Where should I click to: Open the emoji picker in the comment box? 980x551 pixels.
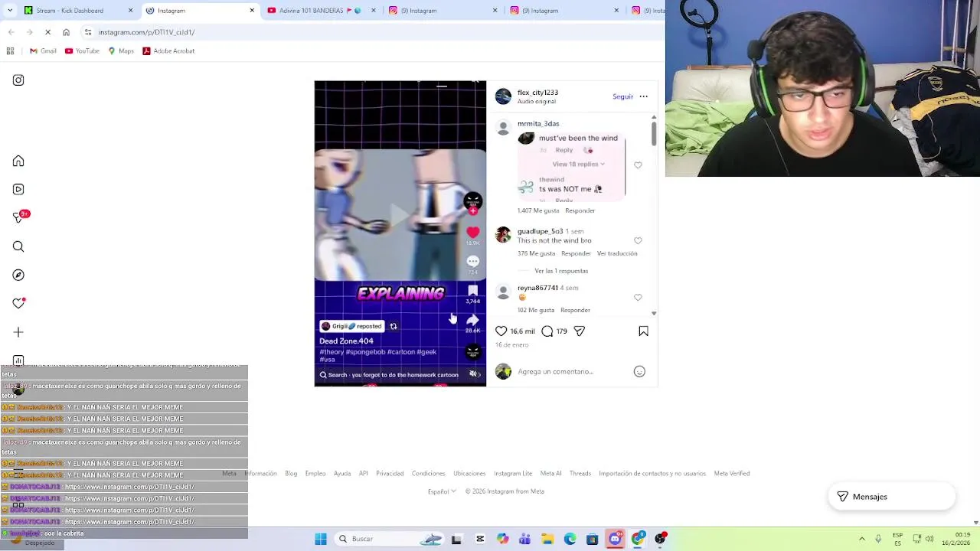pos(639,372)
